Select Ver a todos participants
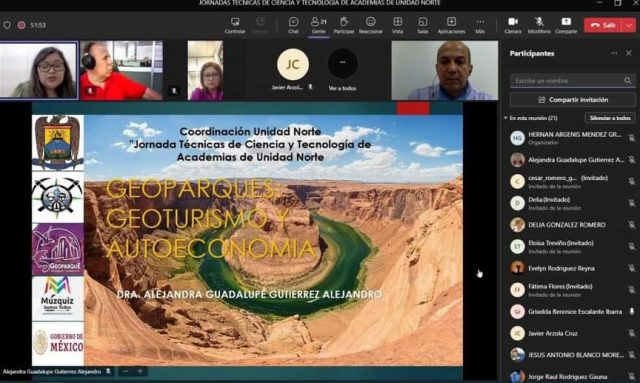Screen dimensions: 640x383 coord(342,69)
